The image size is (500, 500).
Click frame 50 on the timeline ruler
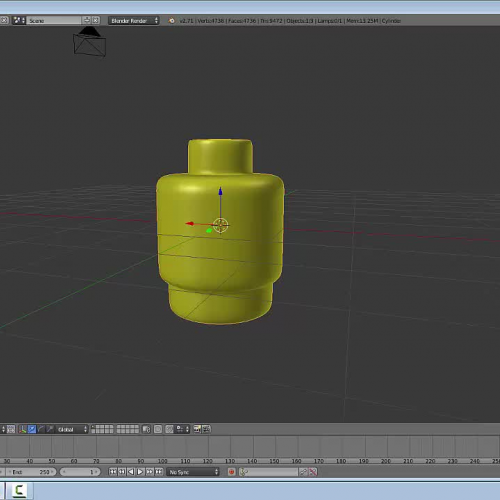pyautogui.click(x=52, y=461)
